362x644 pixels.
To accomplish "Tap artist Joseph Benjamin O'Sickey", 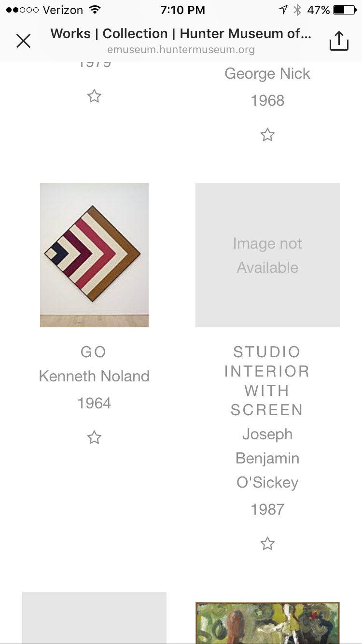I will pyautogui.click(x=267, y=458).
